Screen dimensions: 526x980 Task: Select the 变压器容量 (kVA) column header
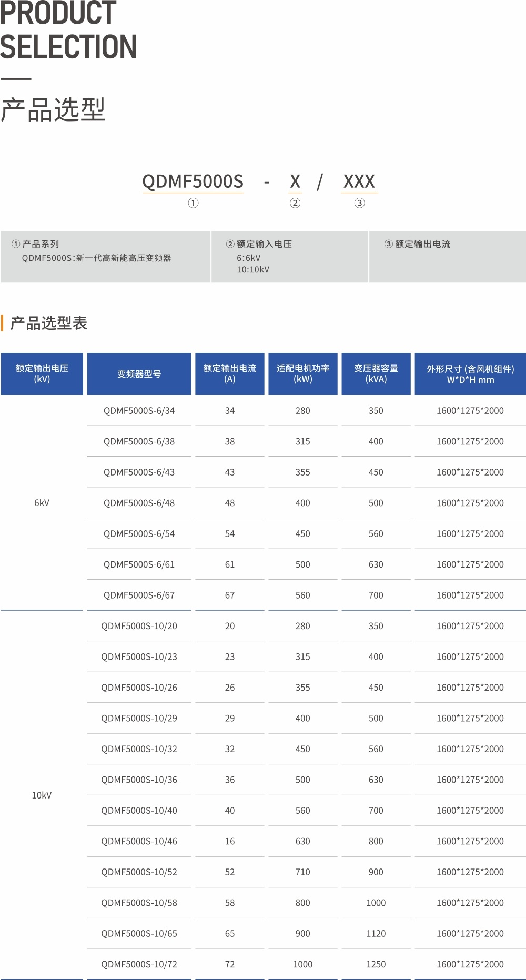coord(376,373)
